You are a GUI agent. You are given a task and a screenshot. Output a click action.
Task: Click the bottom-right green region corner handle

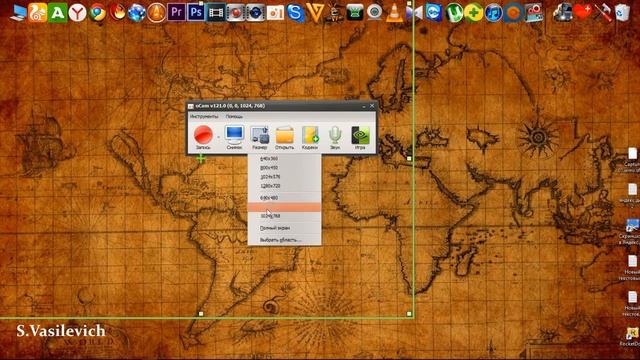pos(409,314)
